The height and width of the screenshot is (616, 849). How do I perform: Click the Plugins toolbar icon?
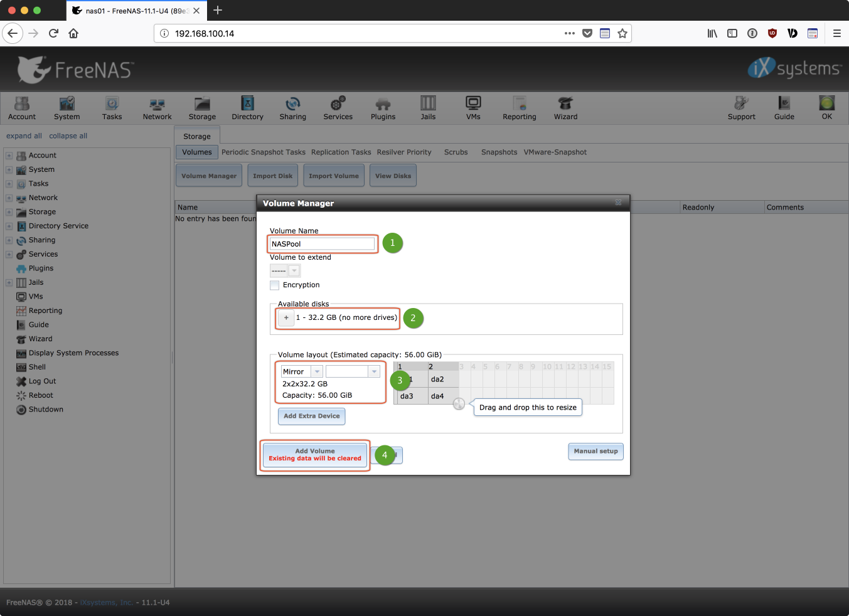tap(383, 107)
